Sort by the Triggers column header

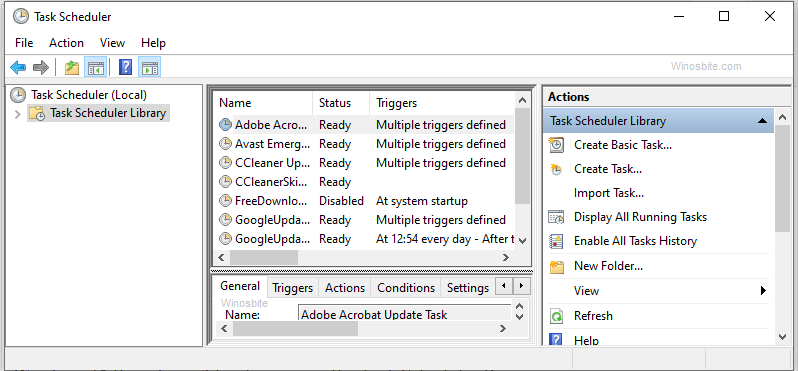pyautogui.click(x=442, y=103)
